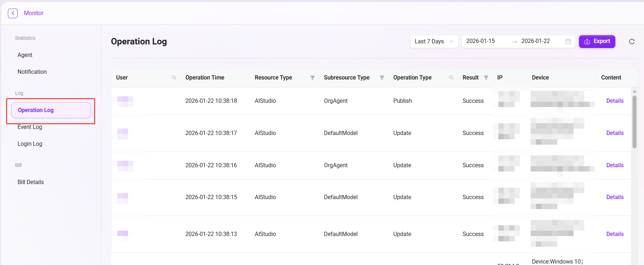Click the refresh icon next to Export

coord(631,42)
